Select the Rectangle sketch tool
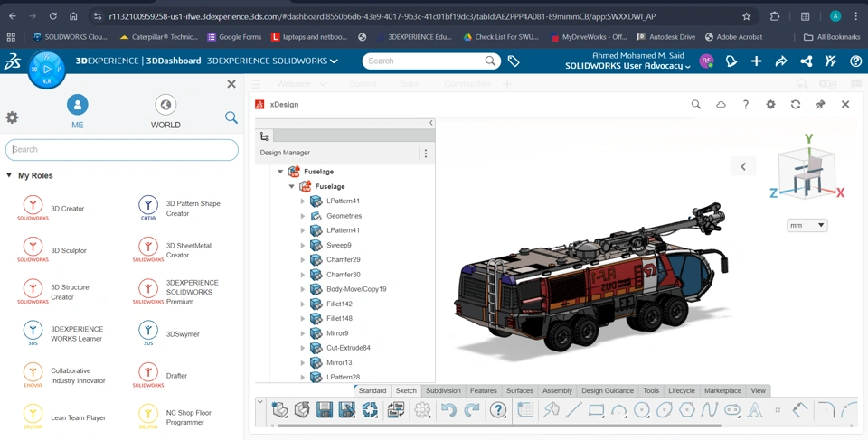 596,410
